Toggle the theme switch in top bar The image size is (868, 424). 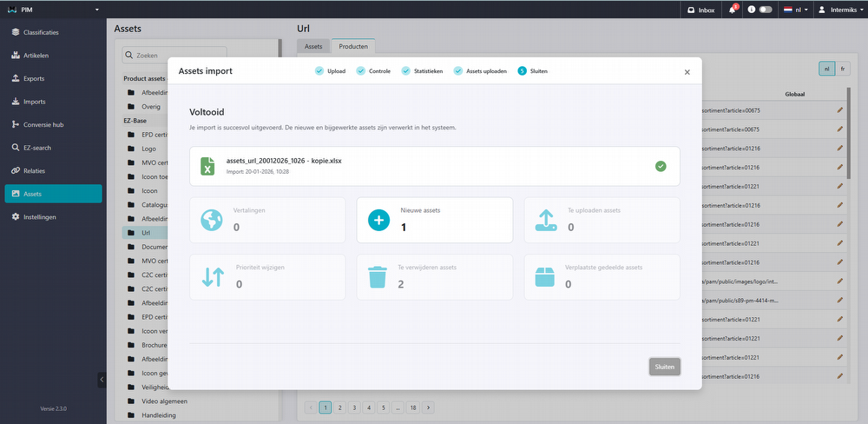pos(766,10)
